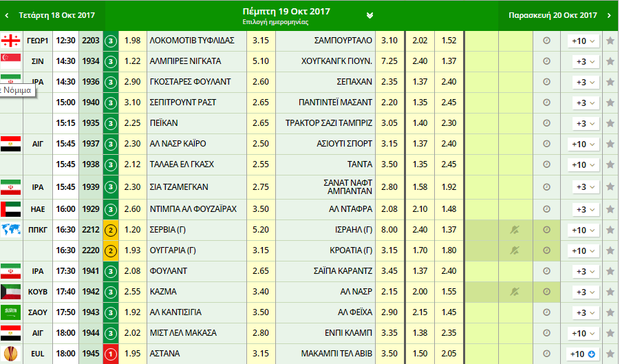The image size is (620, 364).
Task: Click the clock icon in ΠΕΪΚΑΝ row
Action: click(x=546, y=124)
